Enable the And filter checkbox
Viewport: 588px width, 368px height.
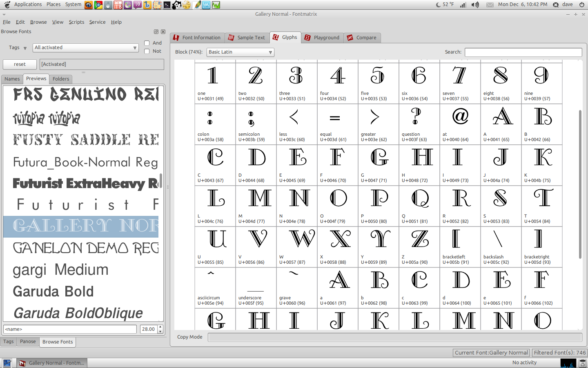tap(147, 43)
